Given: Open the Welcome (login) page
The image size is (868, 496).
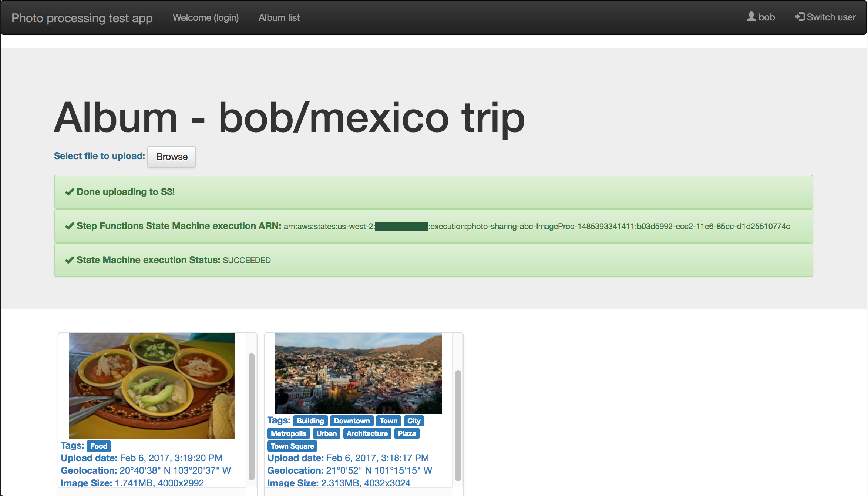Looking at the screenshot, I should [205, 17].
